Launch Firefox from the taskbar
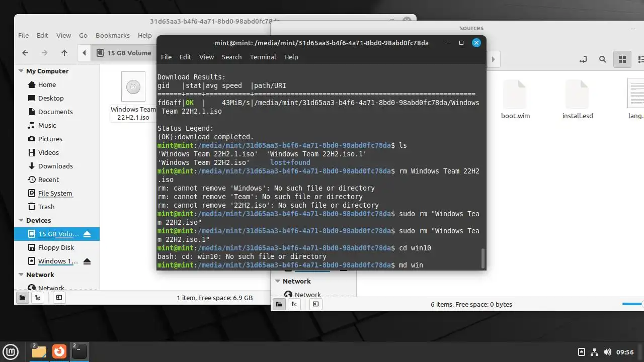The width and height of the screenshot is (644, 362). coord(59,351)
